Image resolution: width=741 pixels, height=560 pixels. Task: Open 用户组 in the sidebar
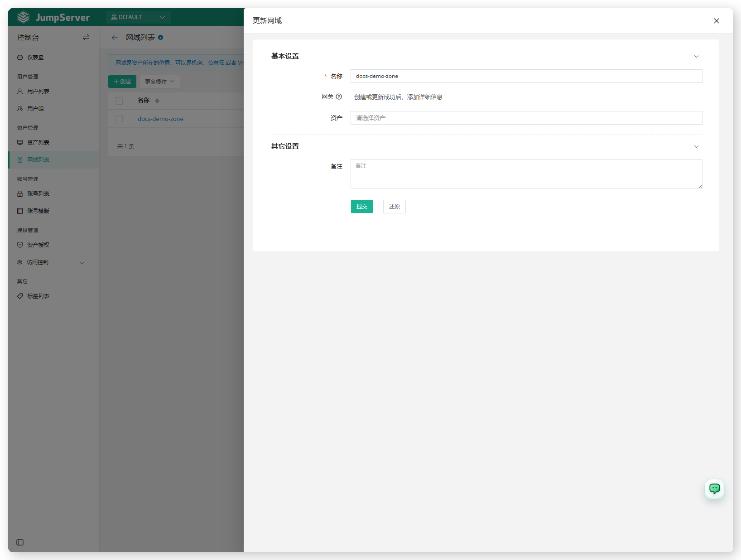pos(53,109)
